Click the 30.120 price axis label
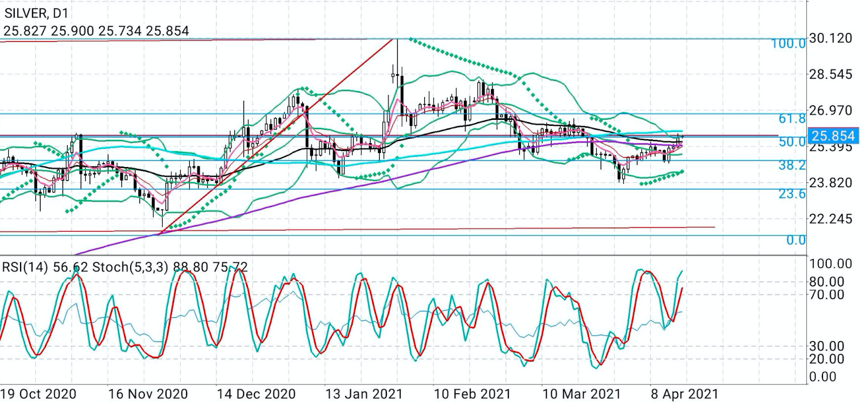Viewport: 868px width, 403px height. coord(831,38)
